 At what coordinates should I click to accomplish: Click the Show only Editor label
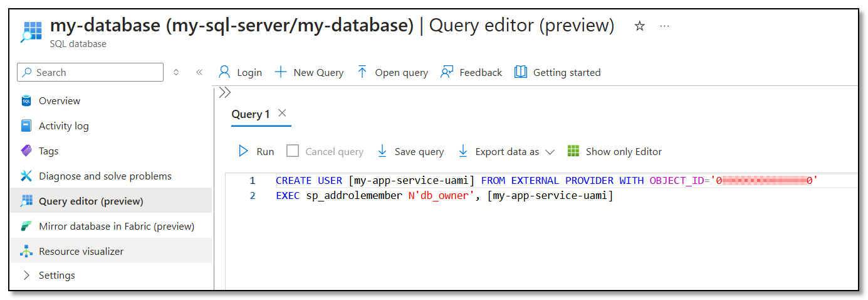[x=624, y=152]
